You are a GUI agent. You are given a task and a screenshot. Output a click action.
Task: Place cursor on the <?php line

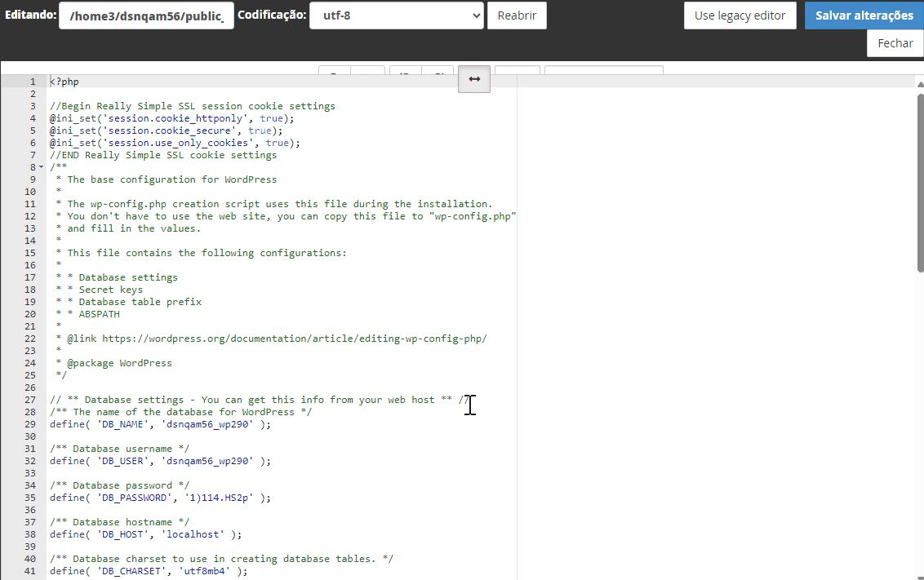(x=64, y=82)
